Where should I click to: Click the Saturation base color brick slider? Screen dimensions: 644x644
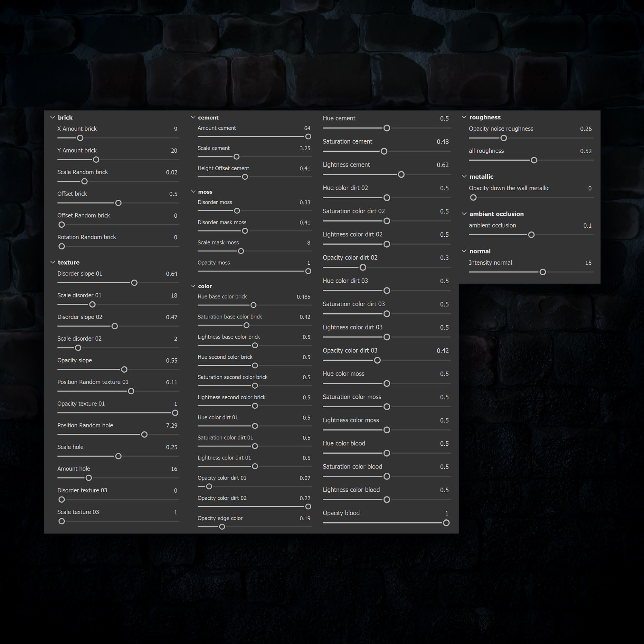tap(255, 325)
